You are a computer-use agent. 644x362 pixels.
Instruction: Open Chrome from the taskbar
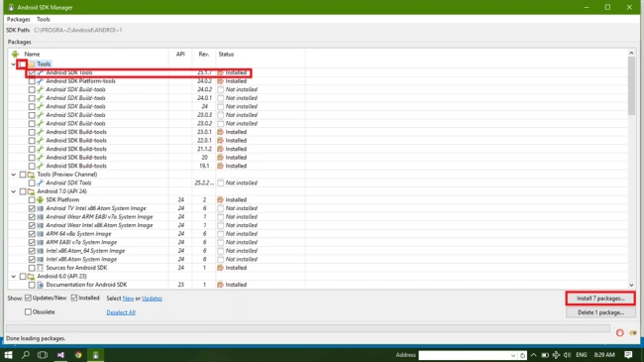point(78,355)
